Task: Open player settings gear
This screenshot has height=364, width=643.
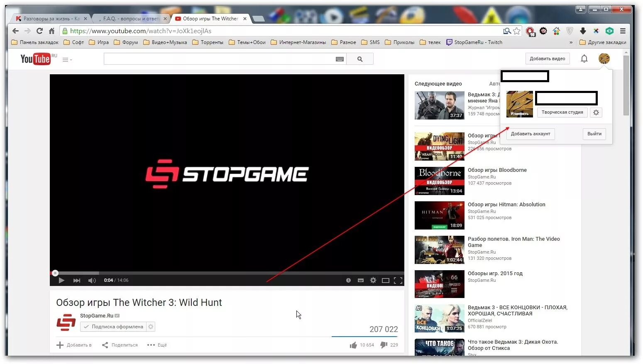Action: (x=373, y=281)
